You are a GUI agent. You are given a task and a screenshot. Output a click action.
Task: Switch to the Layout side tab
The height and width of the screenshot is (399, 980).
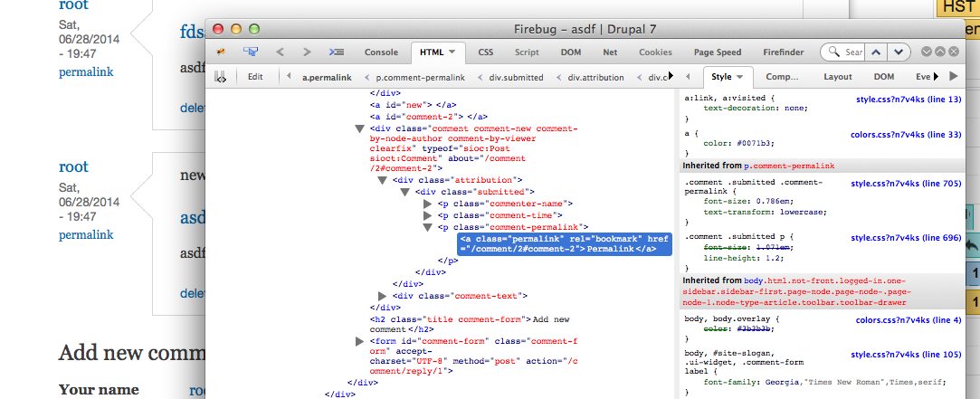[838, 77]
